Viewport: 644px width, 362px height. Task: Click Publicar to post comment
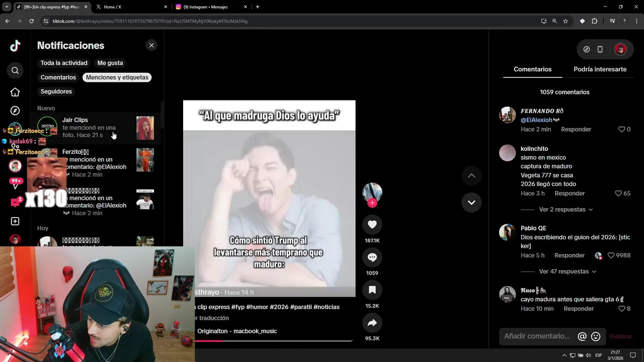[x=620, y=336]
